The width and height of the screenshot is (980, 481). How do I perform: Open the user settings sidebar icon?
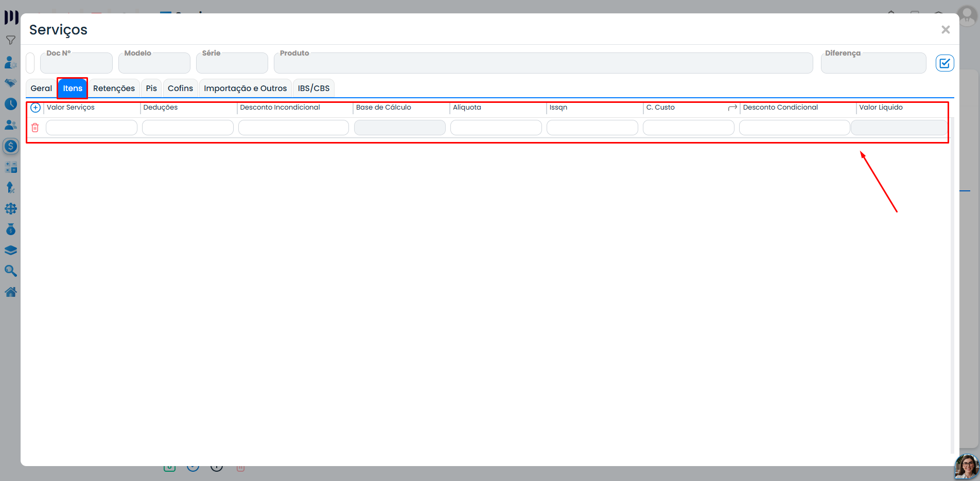coord(11,62)
